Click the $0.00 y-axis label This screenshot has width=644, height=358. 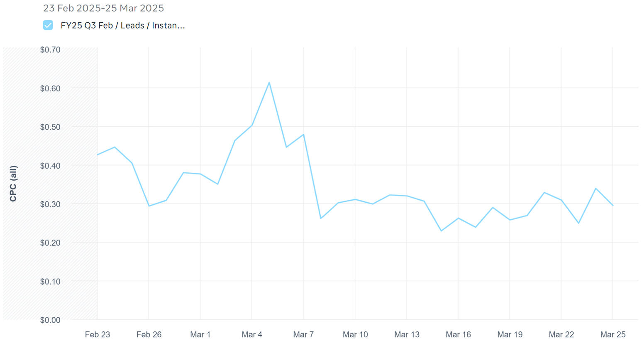50,320
